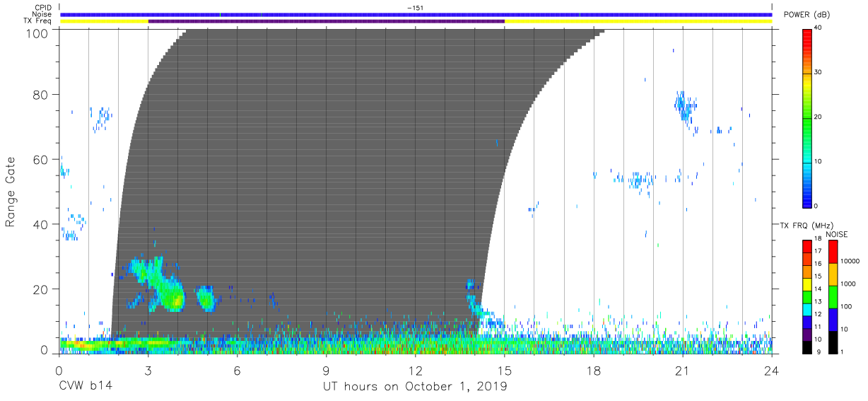Click the scatter cluster near 21 UT gate 77

pos(684,105)
